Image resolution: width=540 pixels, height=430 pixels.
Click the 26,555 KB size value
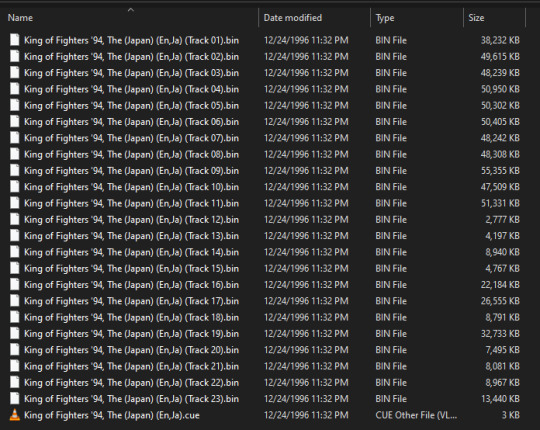click(500, 301)
